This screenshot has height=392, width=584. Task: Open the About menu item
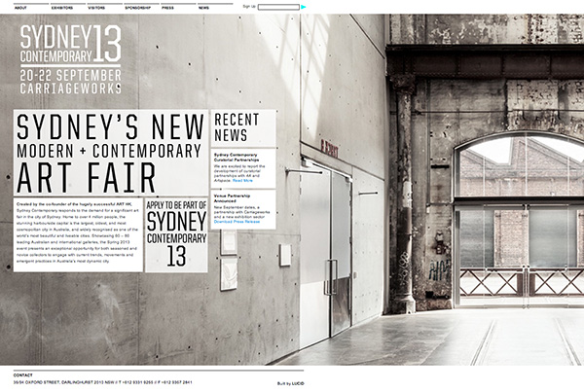20,7
